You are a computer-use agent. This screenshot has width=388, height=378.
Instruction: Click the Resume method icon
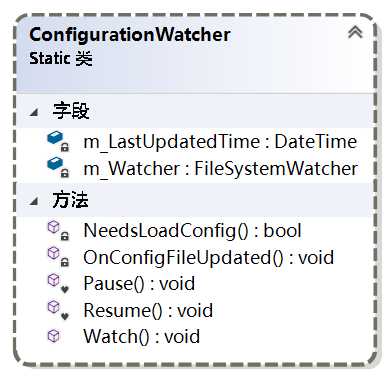click(x=58, y=310)
